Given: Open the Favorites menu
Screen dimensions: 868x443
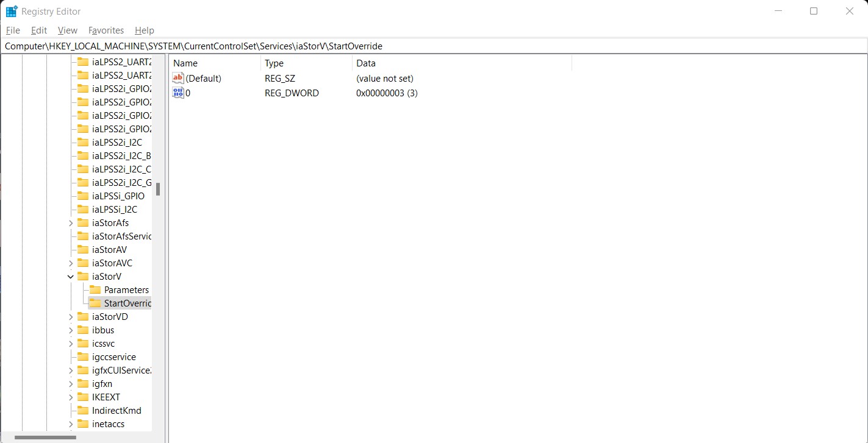Looking at the screenshot, I should [106, 30].
